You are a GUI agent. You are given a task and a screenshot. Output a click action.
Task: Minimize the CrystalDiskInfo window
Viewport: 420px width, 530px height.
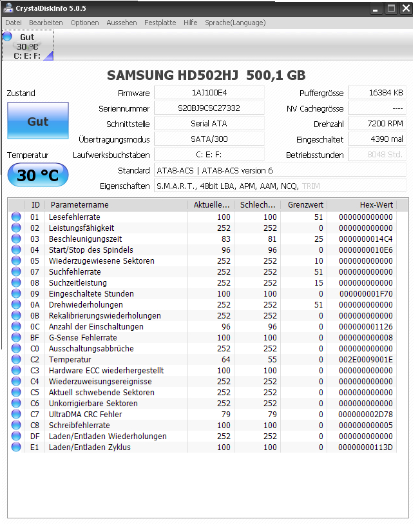click(375, 8)
